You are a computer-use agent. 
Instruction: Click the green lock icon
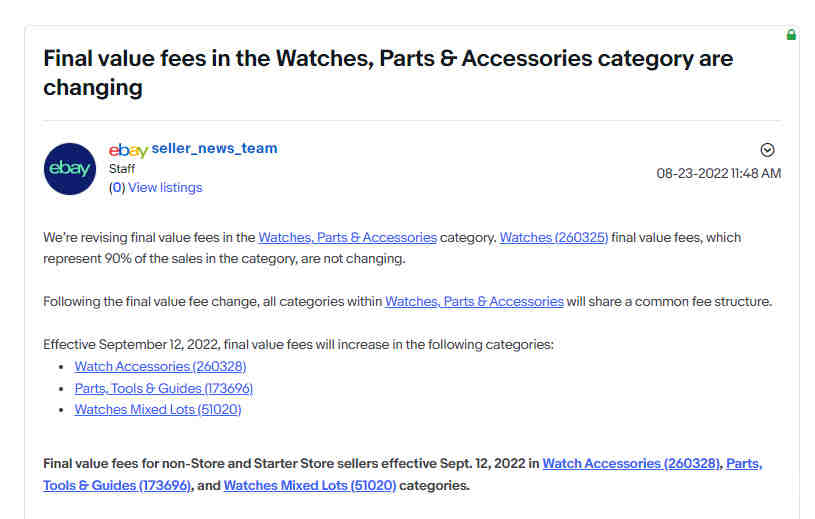pyautogui.click(x=791, y=35)
